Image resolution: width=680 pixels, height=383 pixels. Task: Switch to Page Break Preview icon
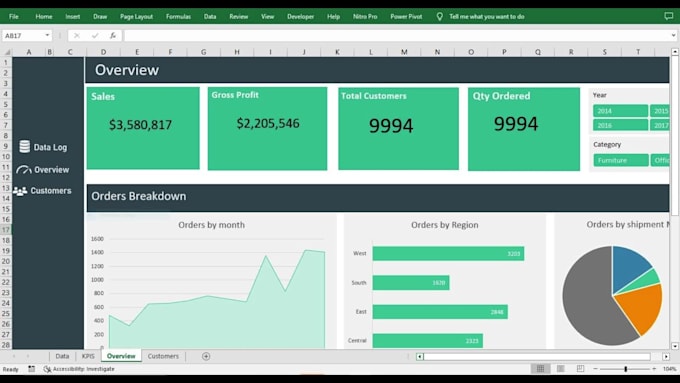tap(580, 368)
